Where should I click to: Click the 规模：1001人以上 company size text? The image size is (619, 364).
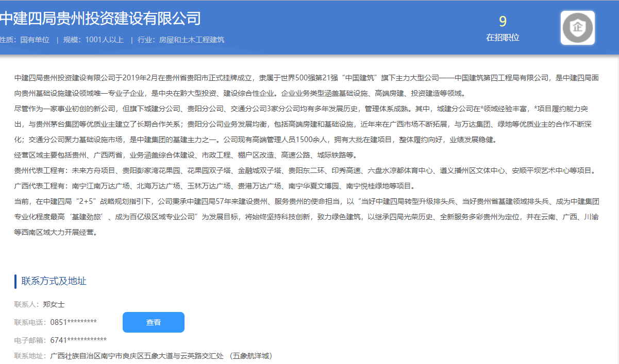tap(93, 40)
